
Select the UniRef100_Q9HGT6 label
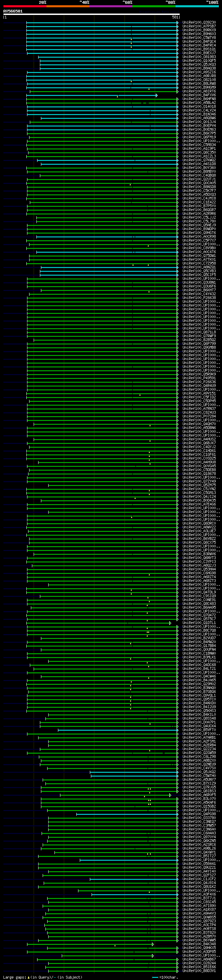click(x=199, y=233)
